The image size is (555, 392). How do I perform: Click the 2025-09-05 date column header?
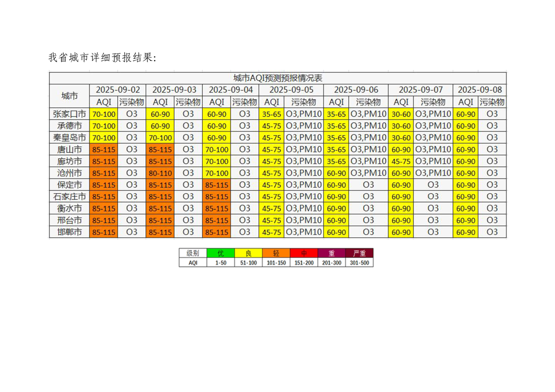[x=291, y=90]
